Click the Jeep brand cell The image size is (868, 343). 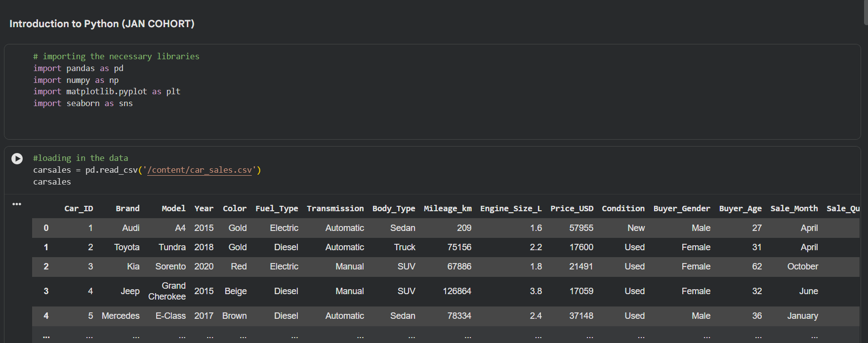pos(130,291)
